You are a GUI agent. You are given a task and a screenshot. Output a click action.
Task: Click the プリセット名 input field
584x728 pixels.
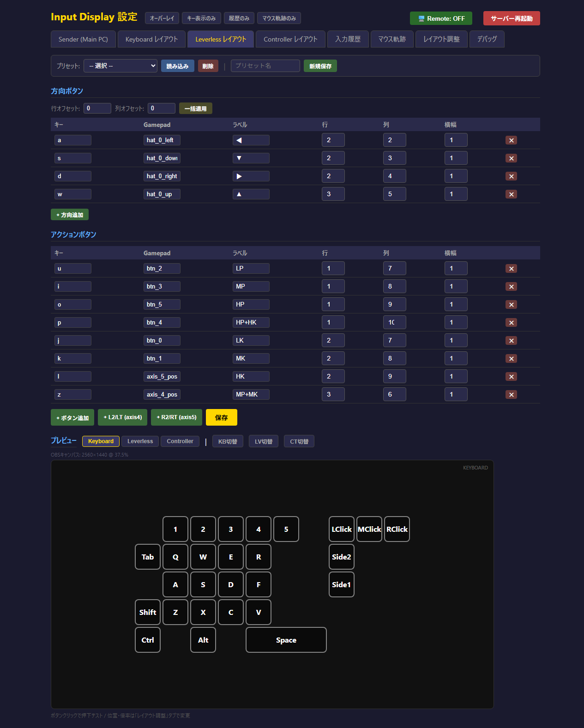pyautogui.click(x=265, y=66)
